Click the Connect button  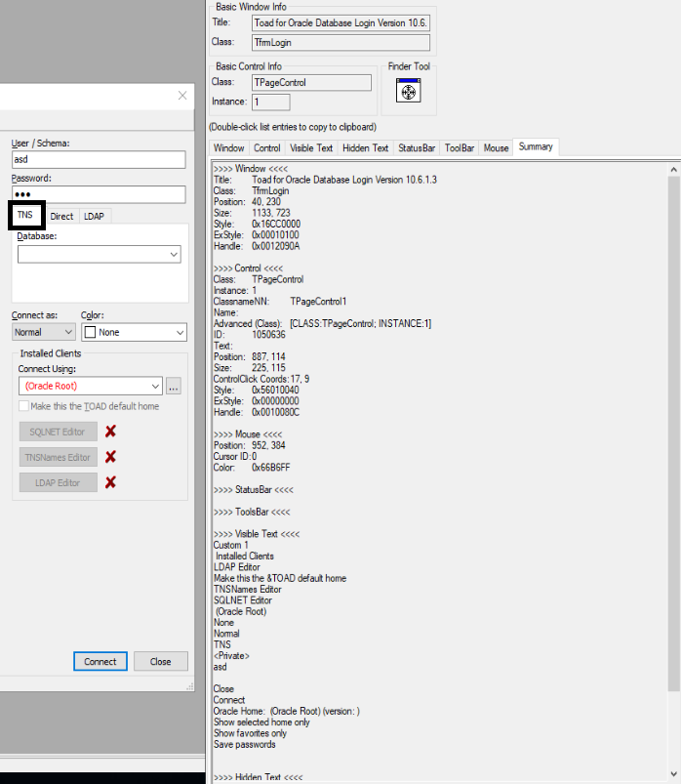click(100, 661)
